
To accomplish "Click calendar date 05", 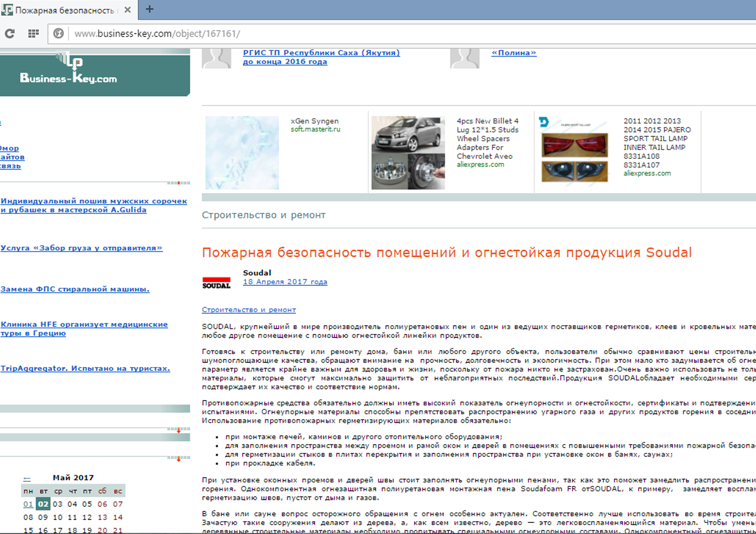I will [87, 504].
